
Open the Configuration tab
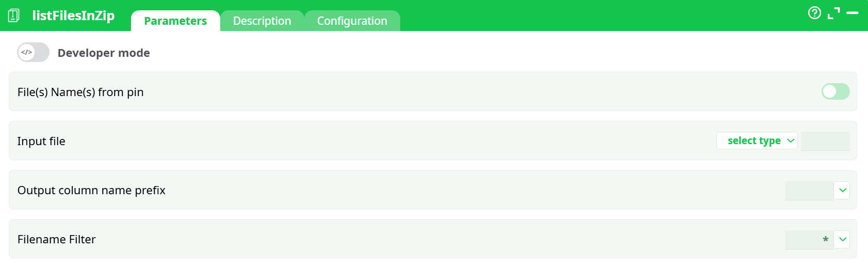tap(352, 21)
